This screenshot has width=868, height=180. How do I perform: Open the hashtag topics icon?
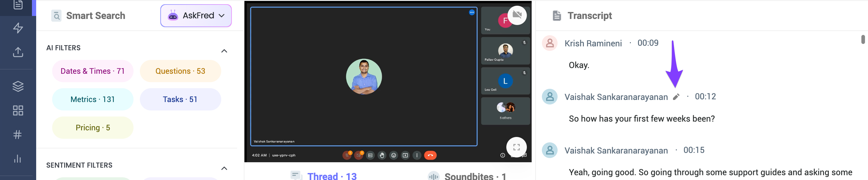[x=17, y=135]
